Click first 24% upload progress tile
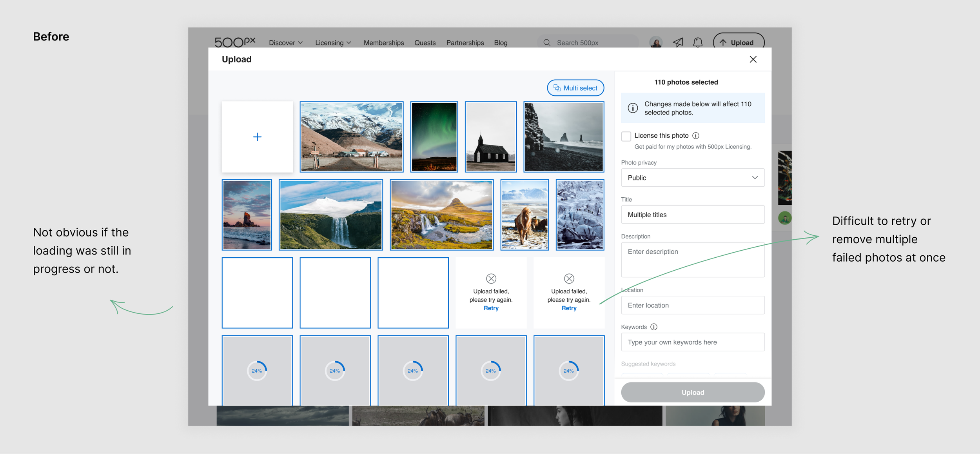The height and width of the screenshot is (455, 980). [257, 370]
